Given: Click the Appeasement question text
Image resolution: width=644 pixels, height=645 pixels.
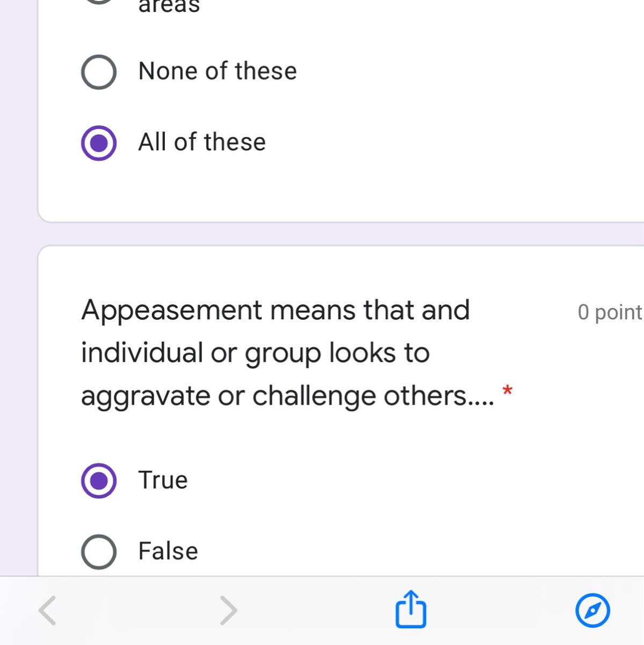Looking at the screenshot, I should (x=275, y=353).
